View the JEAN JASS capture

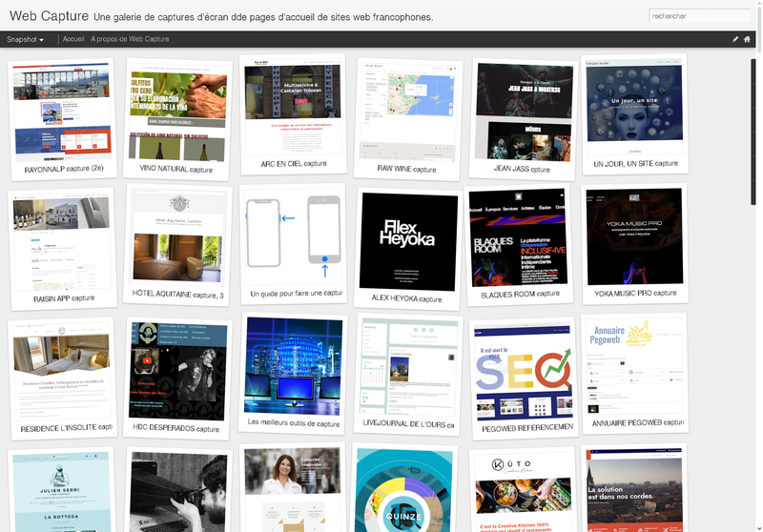[x=521, y=111]
